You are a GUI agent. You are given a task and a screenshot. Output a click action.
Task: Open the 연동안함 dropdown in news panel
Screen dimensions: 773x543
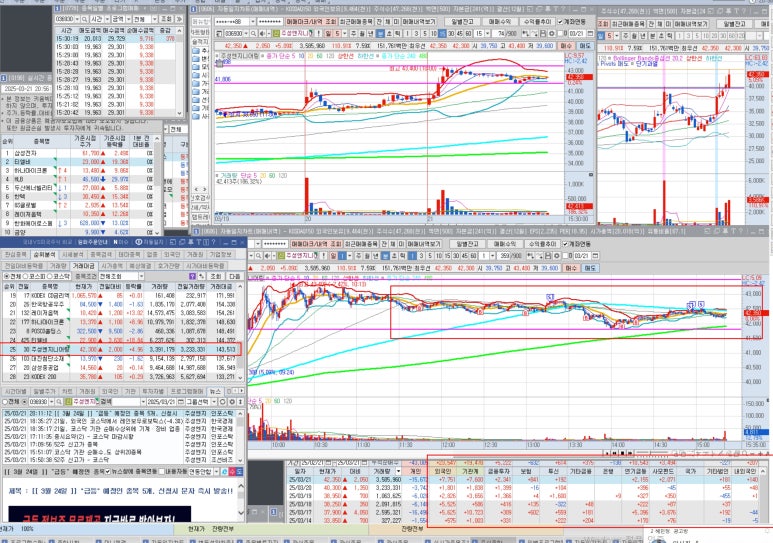pos(216,471)
